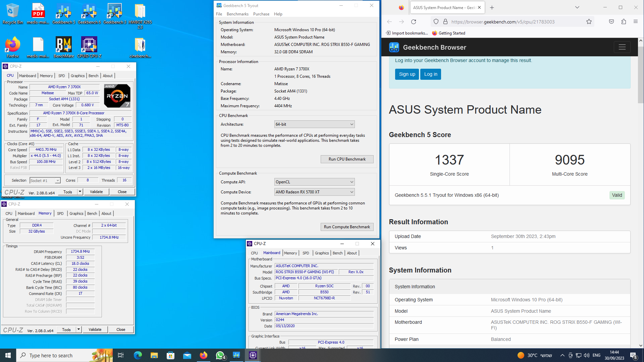This screenshot has height=362, width=644.
Task: Open the Compute Device Radeon dropdown
Action: click(314, 192)
